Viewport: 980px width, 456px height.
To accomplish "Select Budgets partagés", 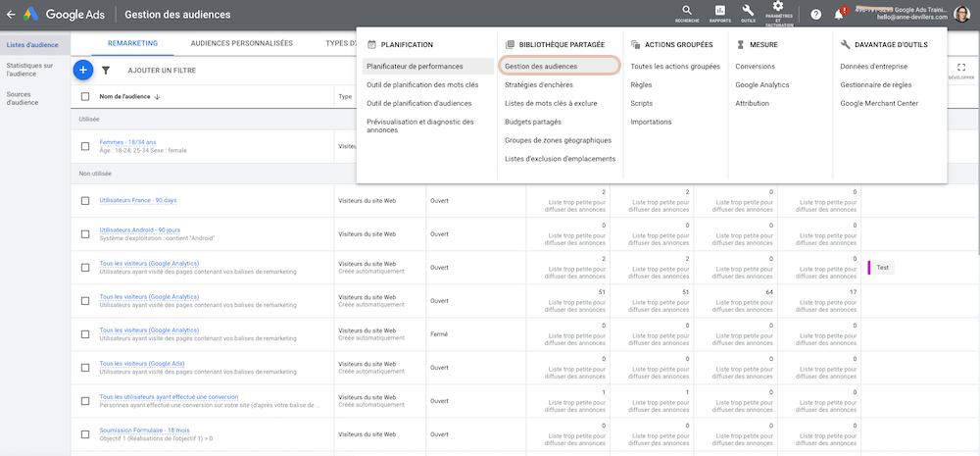I will pos(533,122).
